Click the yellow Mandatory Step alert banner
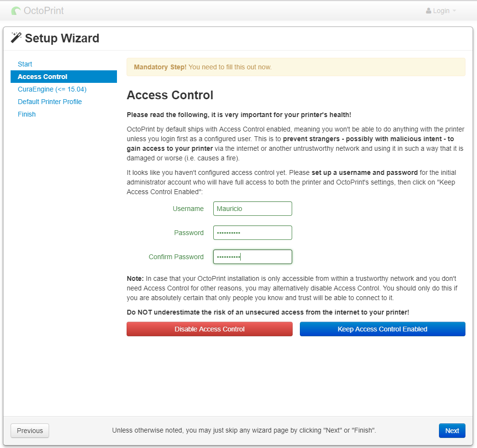Viewport: 477px width, 448px height. (296, 67)
